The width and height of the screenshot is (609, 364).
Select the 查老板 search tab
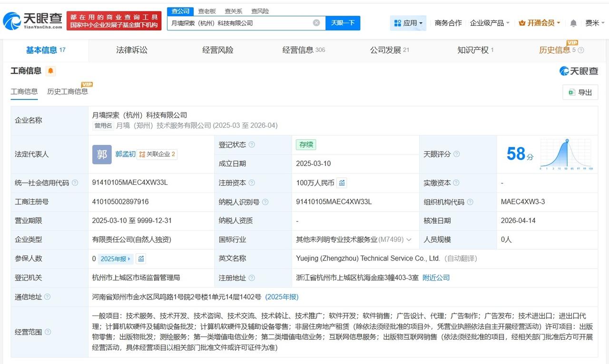click(207, 11)
